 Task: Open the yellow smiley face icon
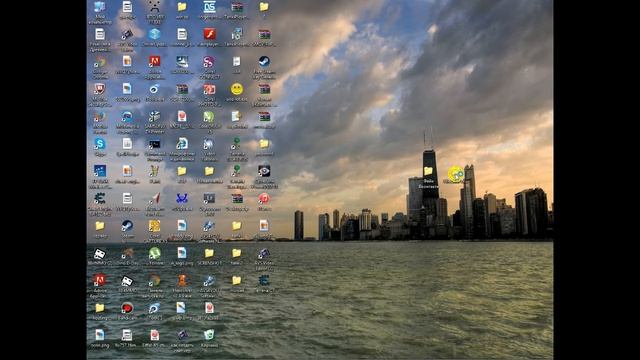(236, 89)
